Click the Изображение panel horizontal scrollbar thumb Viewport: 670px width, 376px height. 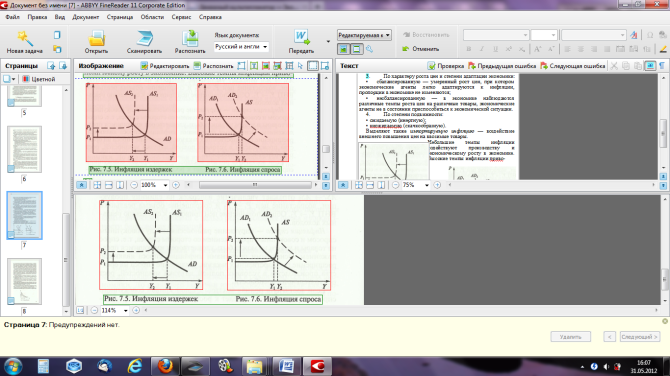(255, 185)
